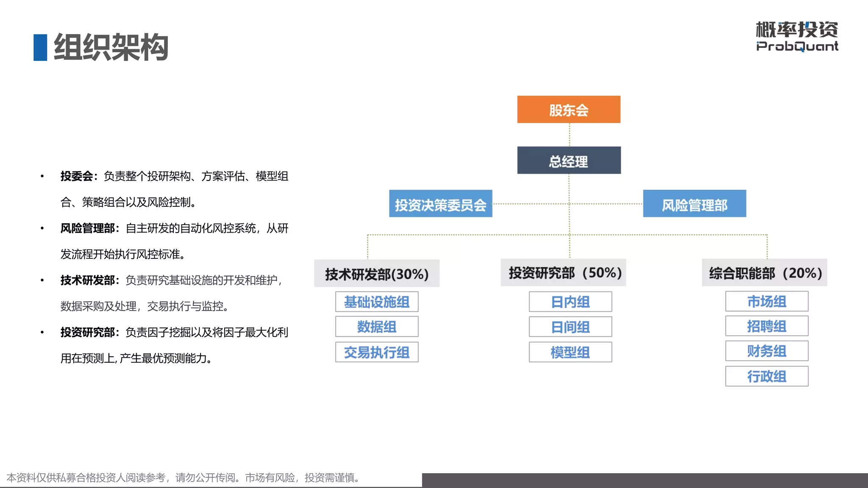Click the 概率投资 ProbQuant logo
Image resolution: width=868 pixels, height=488 pixels.
(x=797, y=36)
